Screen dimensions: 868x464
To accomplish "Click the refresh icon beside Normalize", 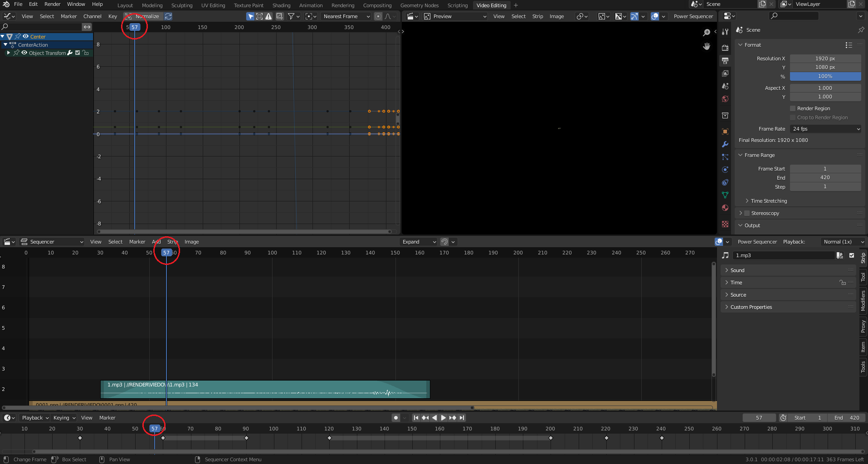I will [x=168, y=16].
